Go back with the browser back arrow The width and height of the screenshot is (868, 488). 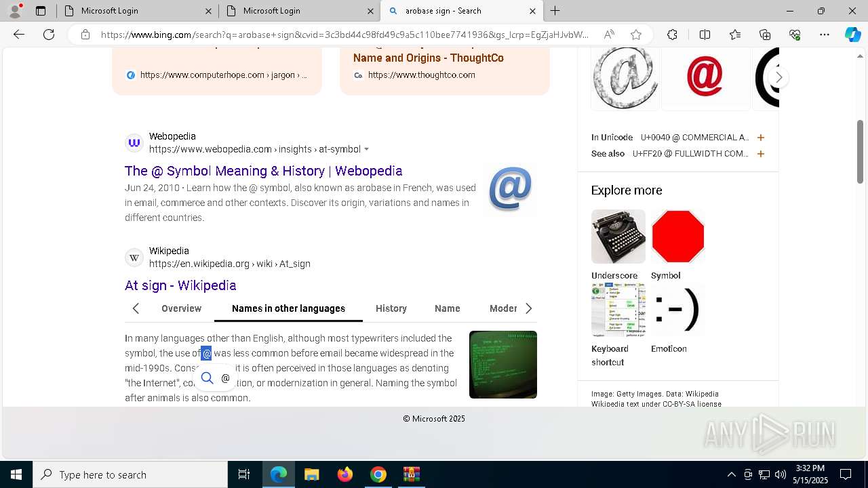19,35
